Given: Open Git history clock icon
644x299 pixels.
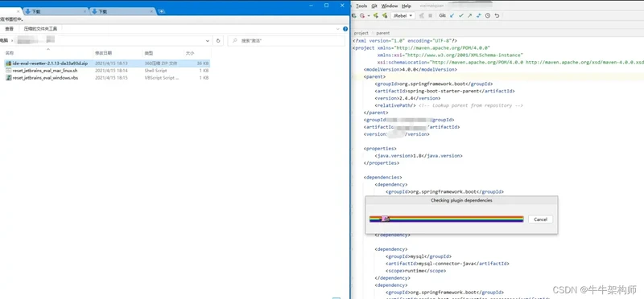Looking at the screenshot, I should 488,15.
